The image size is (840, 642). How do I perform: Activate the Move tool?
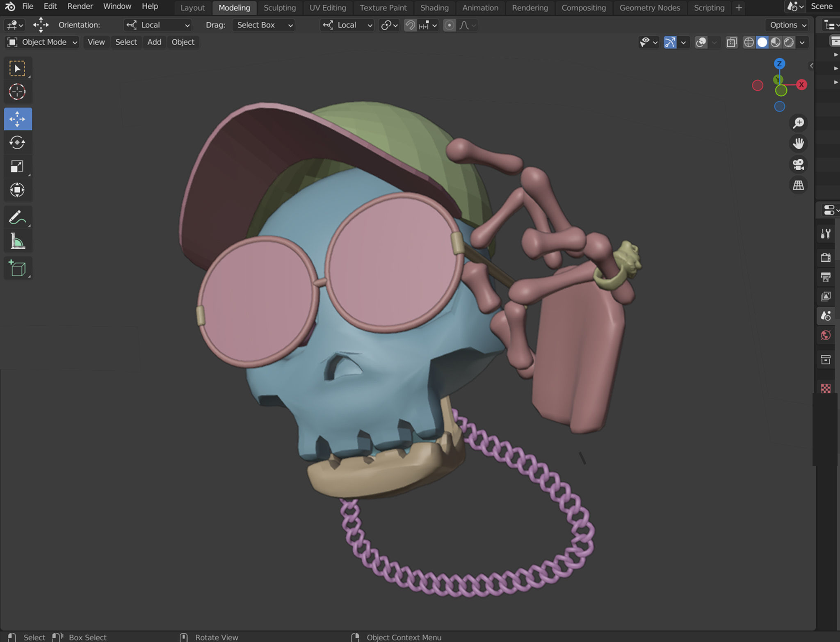tap(18, 119)
